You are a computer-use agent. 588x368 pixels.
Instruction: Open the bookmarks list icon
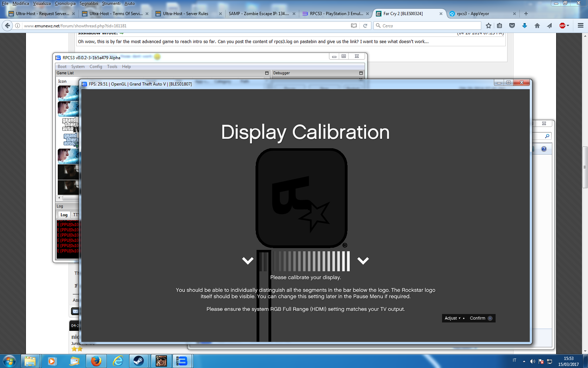pyautogui.click(x=499, y=26)
